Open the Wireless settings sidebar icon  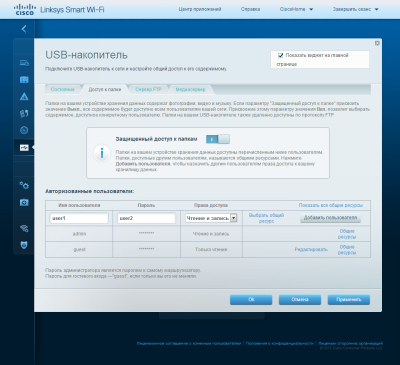24,229
